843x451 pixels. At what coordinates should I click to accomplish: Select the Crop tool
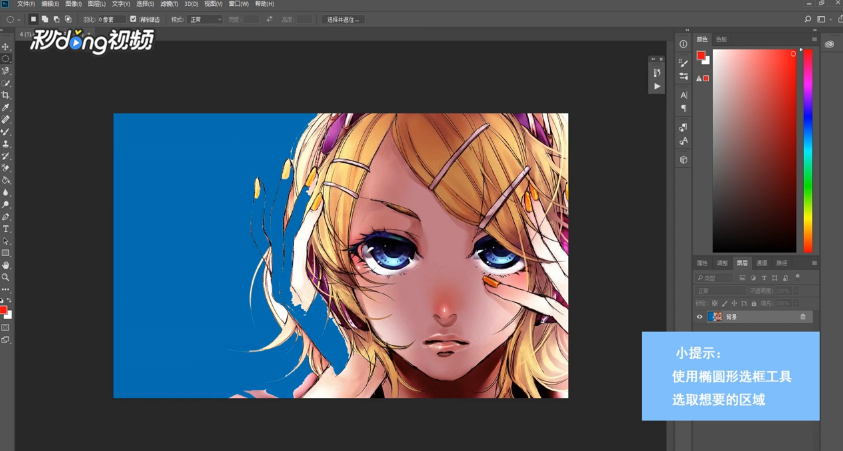click(x=5, y=95)
